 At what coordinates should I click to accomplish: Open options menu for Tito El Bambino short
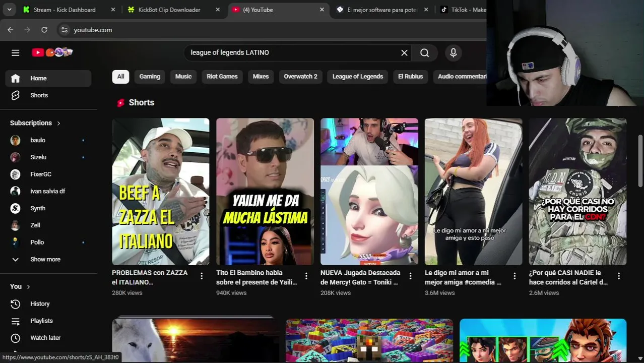click(x=306, y=276)
